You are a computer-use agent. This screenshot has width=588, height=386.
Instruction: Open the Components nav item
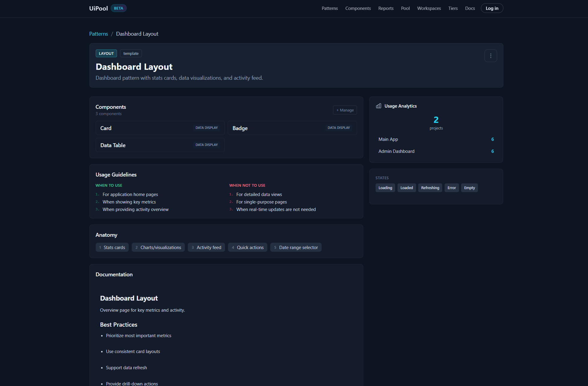pos(358,8)
